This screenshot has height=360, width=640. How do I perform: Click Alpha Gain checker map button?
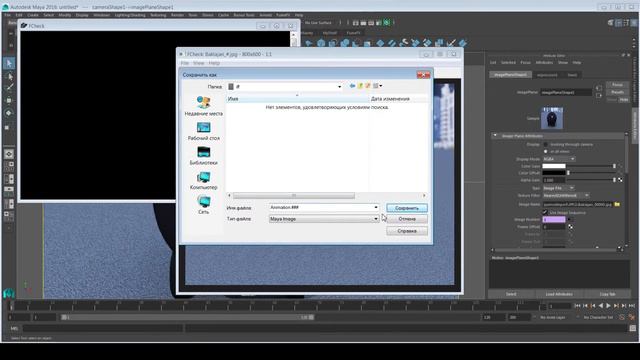click(620, 180)
